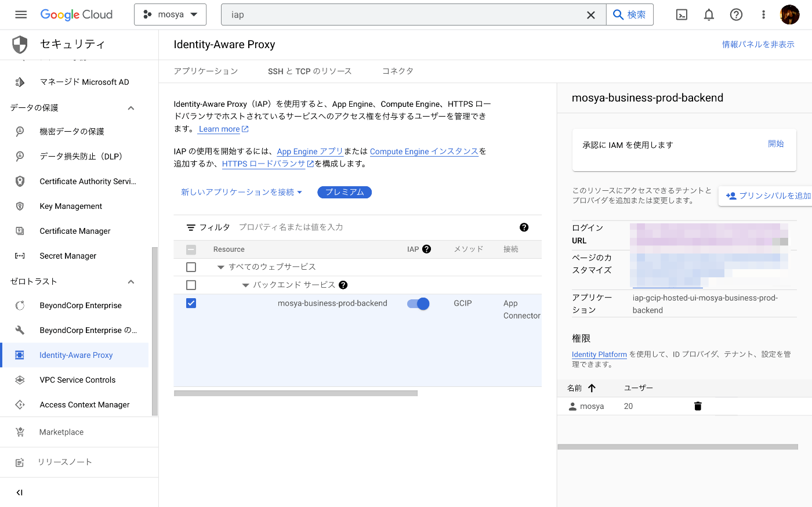Activate Cloud Shell terminal icon
This screenshot has height=507, width=812.
(x=682, y=15)
